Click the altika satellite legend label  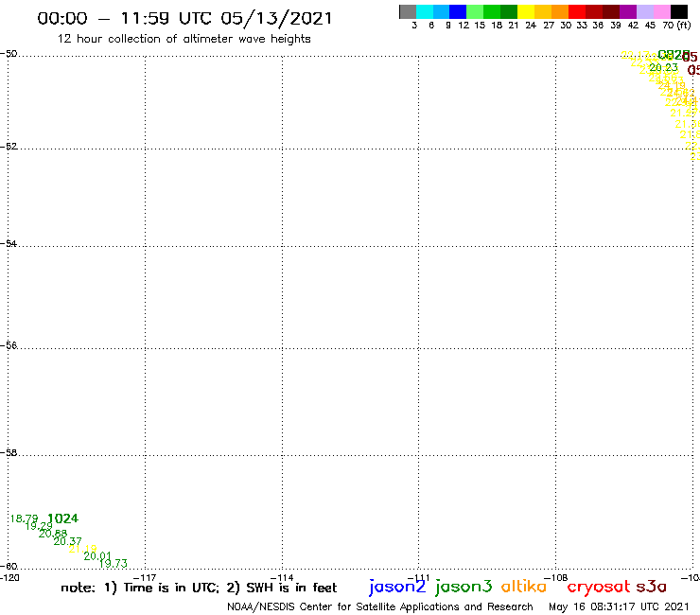[x=524, y=587]
